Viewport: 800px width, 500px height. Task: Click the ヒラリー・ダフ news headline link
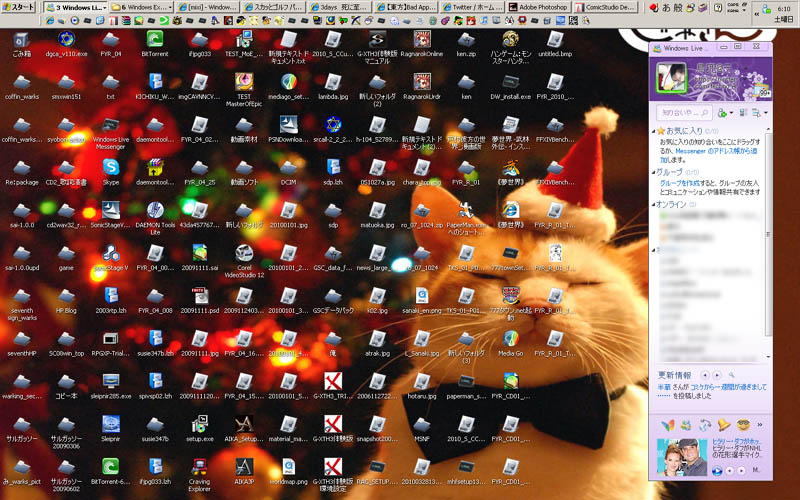[737, 441]
